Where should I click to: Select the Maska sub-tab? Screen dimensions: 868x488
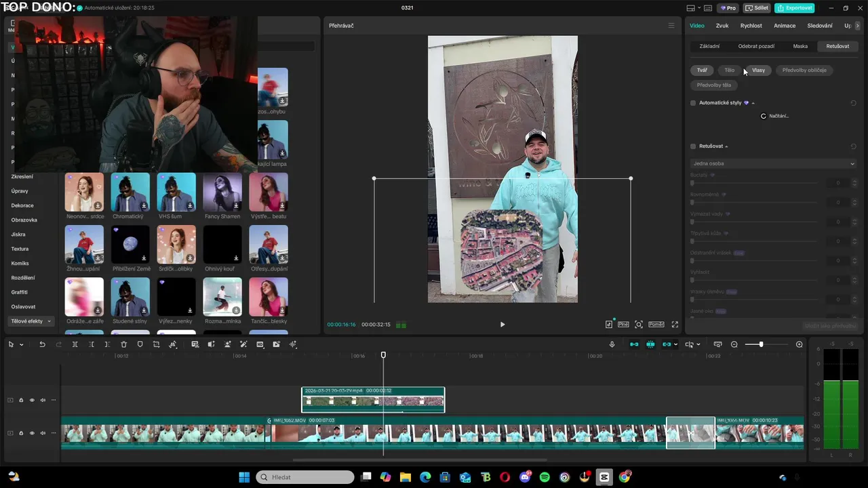[x=800, y=46]
